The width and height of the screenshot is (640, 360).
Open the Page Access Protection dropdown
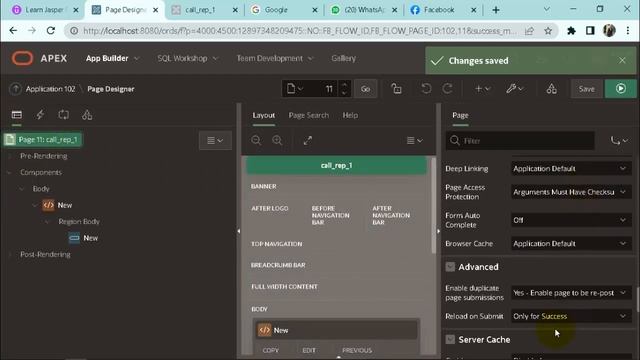571,192
